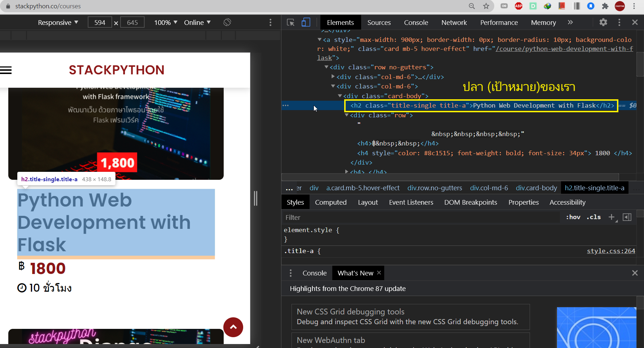Toggle the device toolbar
The image size is (644, 348).
(306, 22)
